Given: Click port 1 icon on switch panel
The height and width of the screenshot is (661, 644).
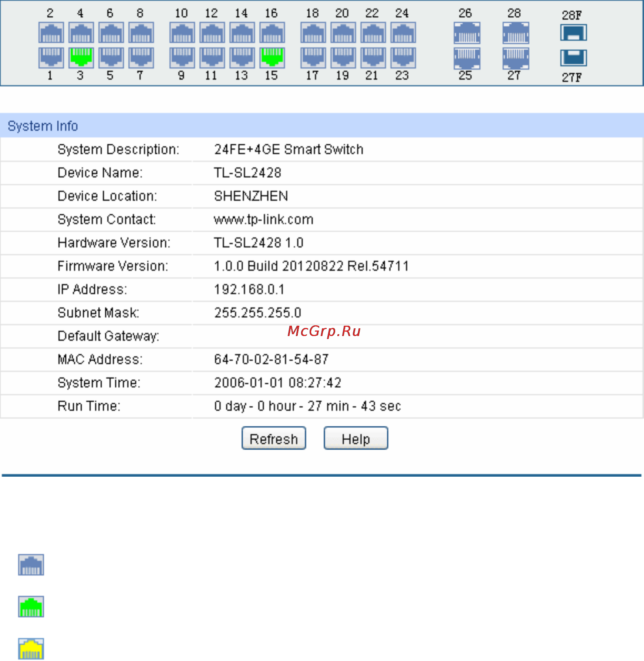Looking at the screenshot, I should [x=51, y=58].
